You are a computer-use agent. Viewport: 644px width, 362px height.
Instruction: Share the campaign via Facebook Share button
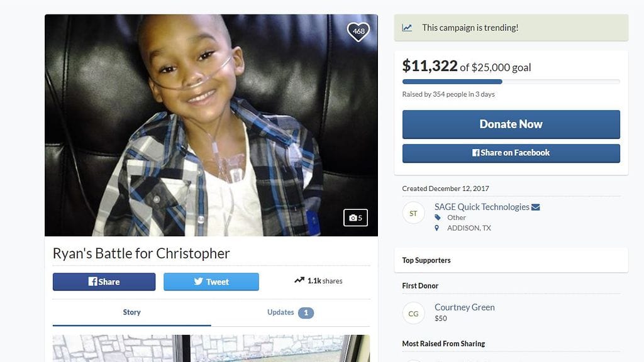tap(104, 282)
